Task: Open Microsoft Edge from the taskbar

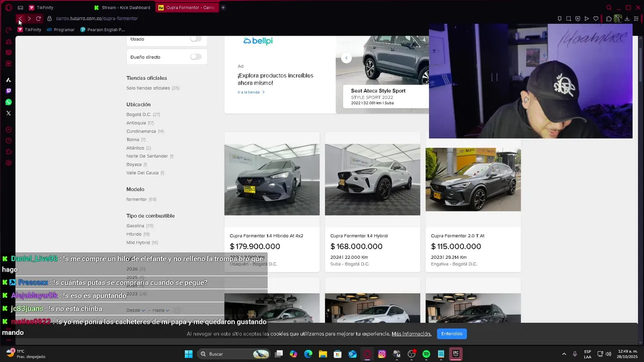Action: coord(308,354)
